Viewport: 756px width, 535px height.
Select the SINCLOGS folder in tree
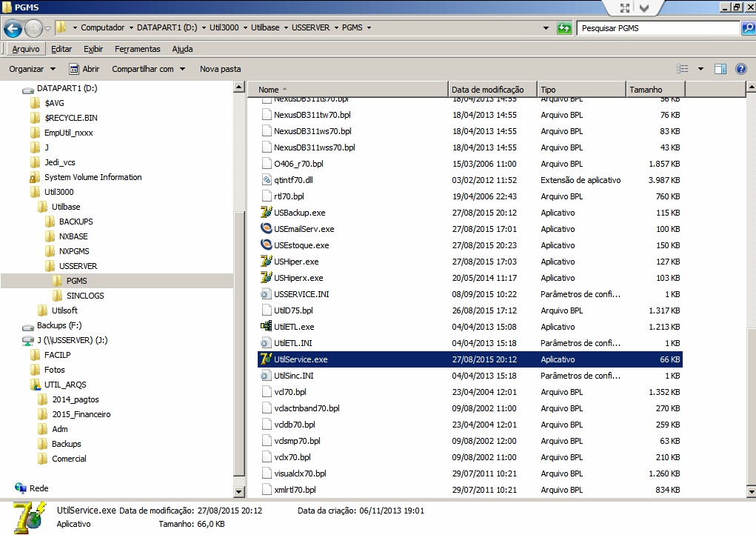click(x=85, y=296)
